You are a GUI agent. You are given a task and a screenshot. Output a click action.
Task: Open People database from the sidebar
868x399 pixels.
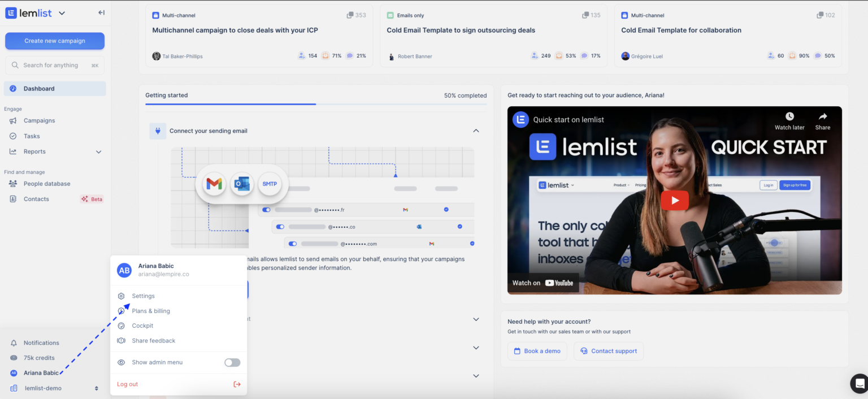47,184
